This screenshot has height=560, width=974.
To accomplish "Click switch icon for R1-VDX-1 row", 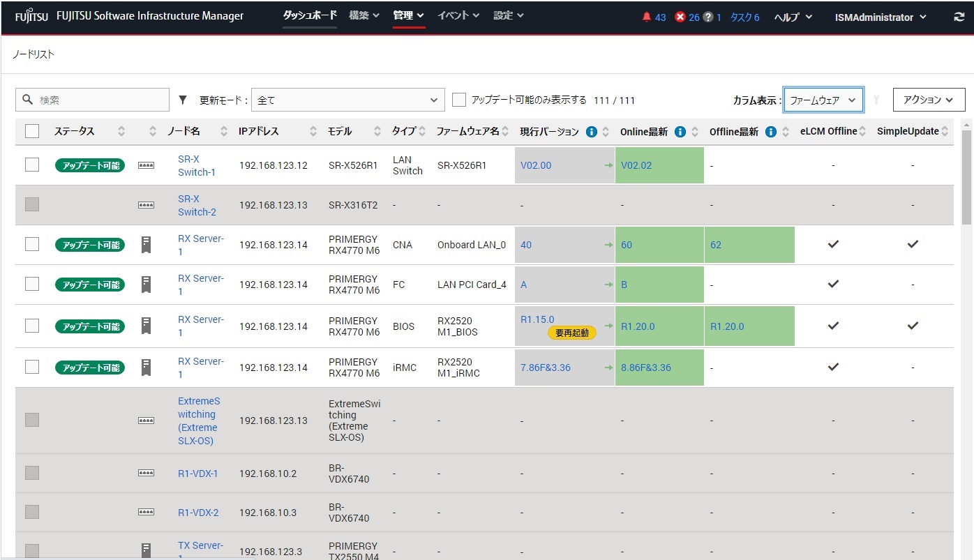I will click(x=146, y=473).
